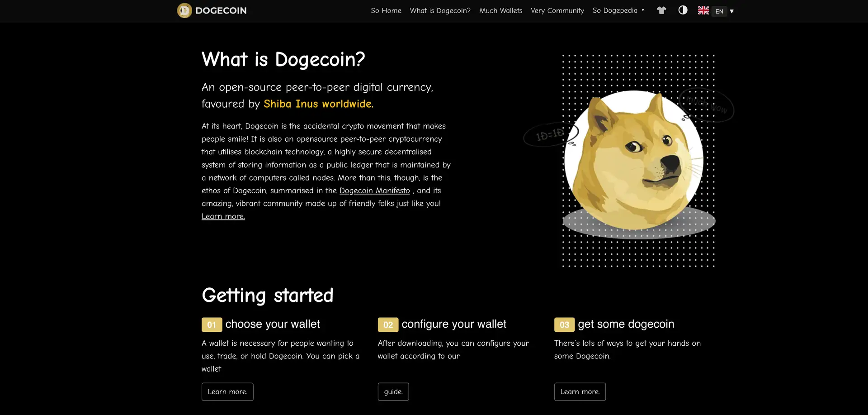Click the 'Getting started' heading
The height and width of the screenshot is (415, 868).
[x=268, y=296]
